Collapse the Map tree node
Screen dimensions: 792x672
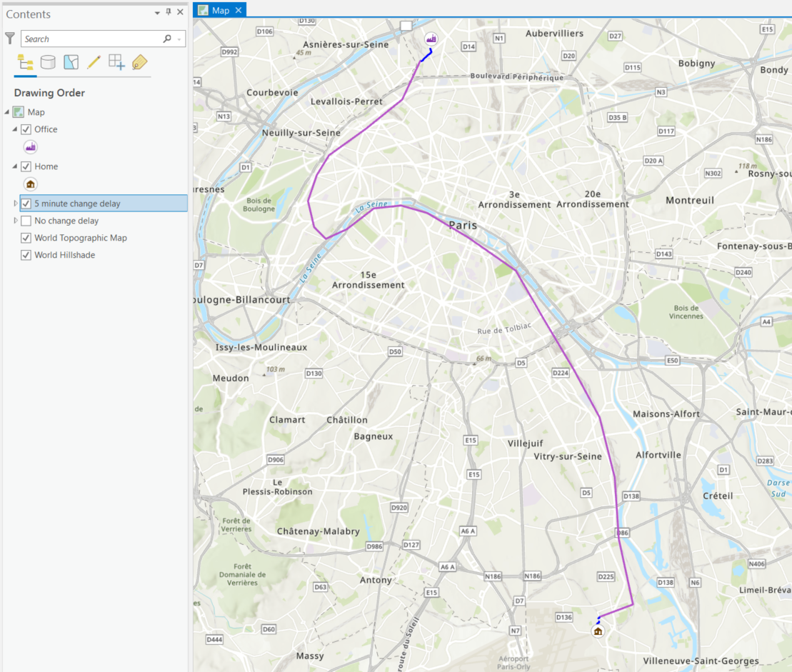tap(7, 112)
